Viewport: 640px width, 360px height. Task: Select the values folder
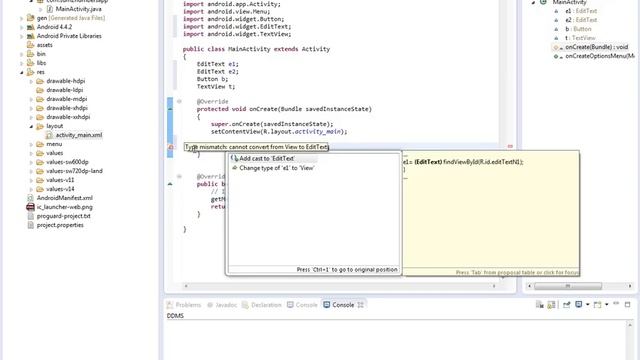(54, 153)
